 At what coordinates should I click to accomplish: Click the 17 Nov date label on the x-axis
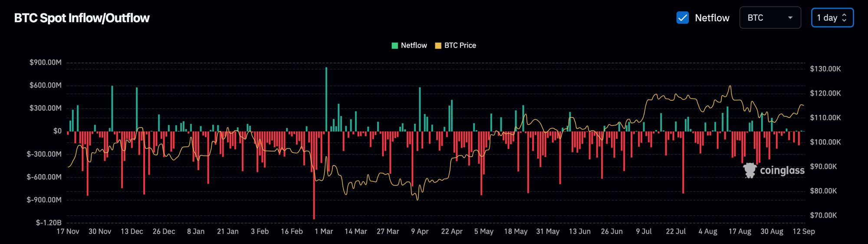coord(68,231)
